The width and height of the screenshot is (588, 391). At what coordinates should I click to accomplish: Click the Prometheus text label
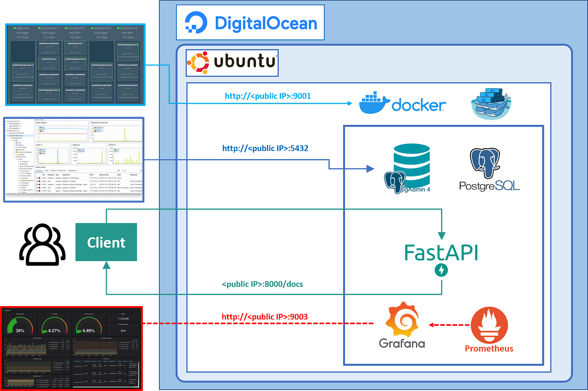click(x=489, y=348)
